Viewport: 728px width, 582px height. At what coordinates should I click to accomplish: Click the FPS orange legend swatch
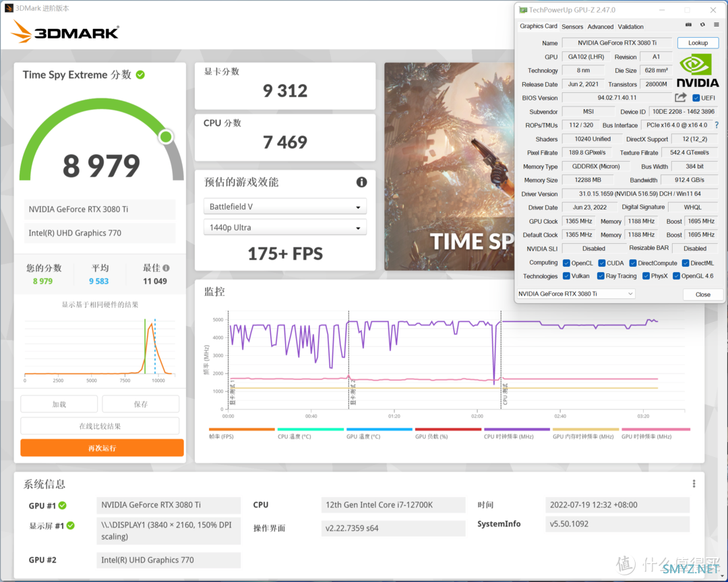pyautogui.click(x=241, y=429)
